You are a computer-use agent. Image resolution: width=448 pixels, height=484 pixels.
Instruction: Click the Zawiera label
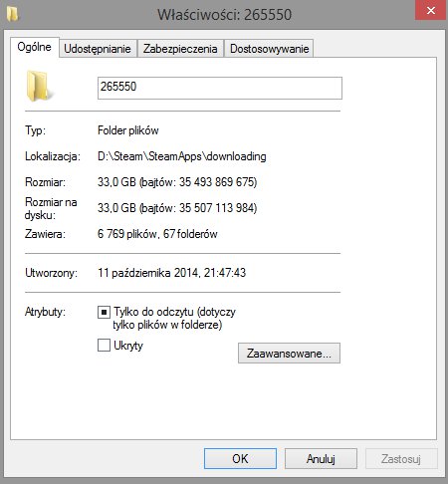pos(45,234)
